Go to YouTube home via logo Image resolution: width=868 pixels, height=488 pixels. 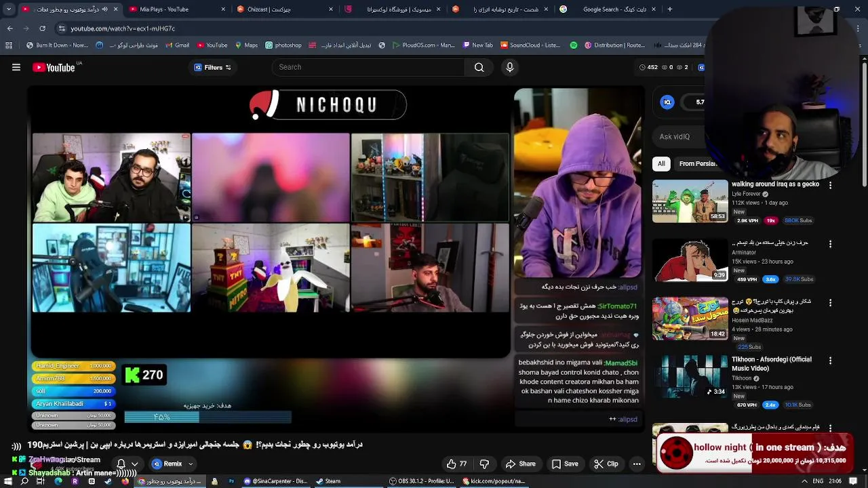(x=54, y=67)
